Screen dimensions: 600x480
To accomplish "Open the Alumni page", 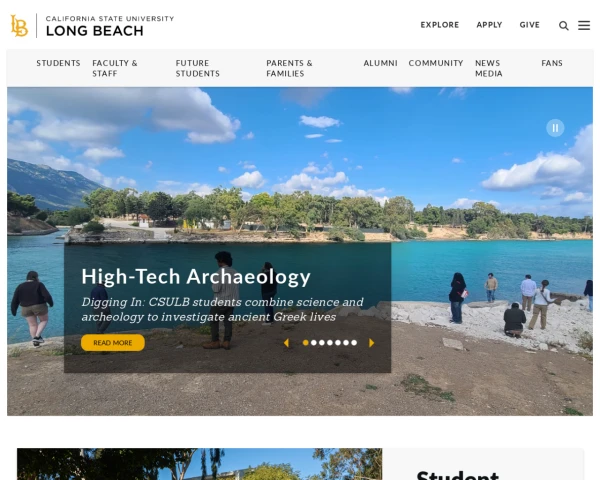I will 380,63.
